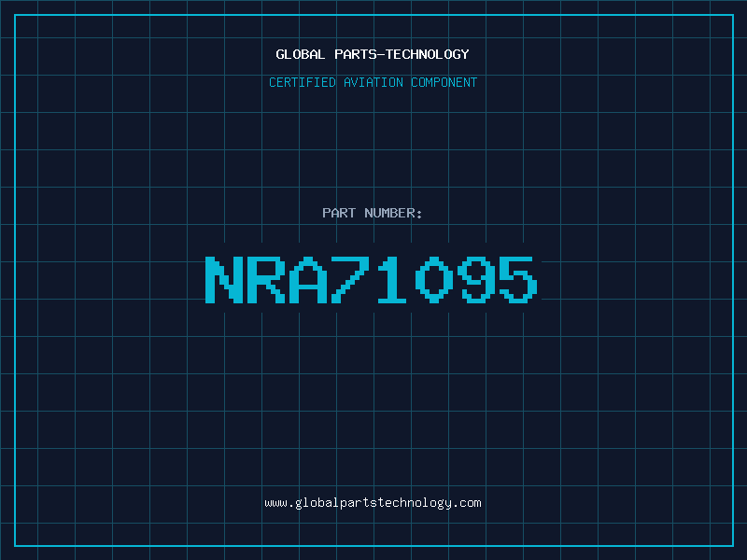The height and width of the screenshot is (560, 747).
Task: Click the word COMPONENT in the subtitle
Action: 444,82
